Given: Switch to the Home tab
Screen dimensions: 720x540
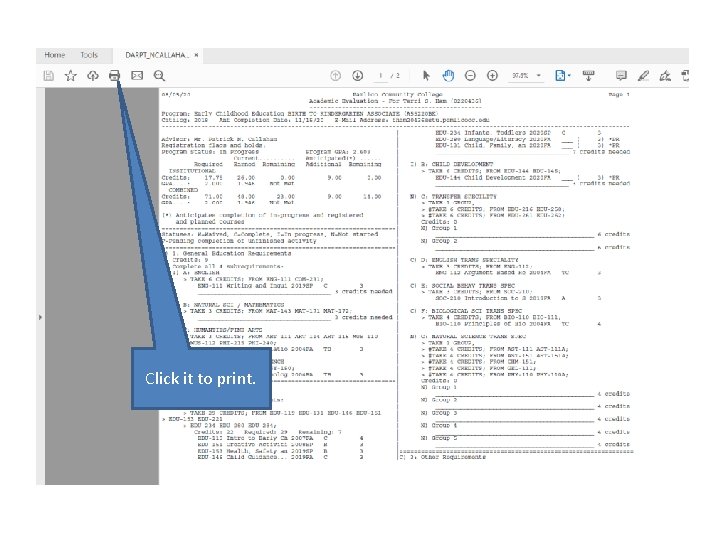Looking at the screenshot, I should click(55, 55).
